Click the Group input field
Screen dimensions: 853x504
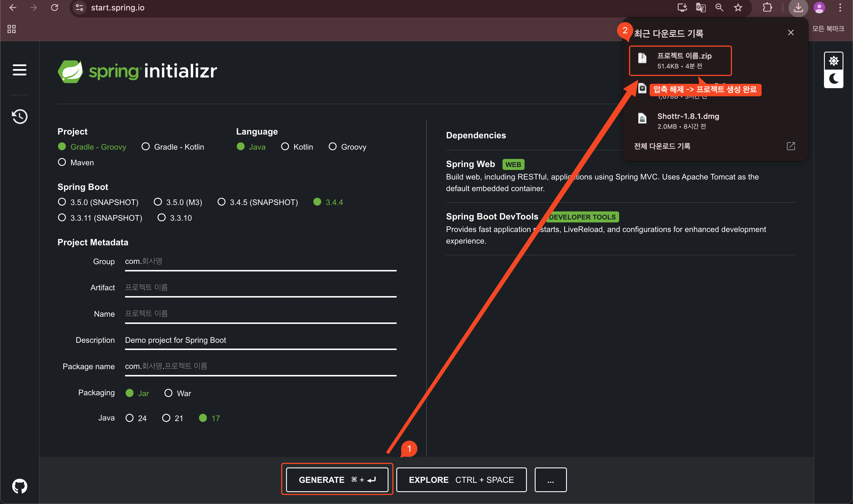261,262
